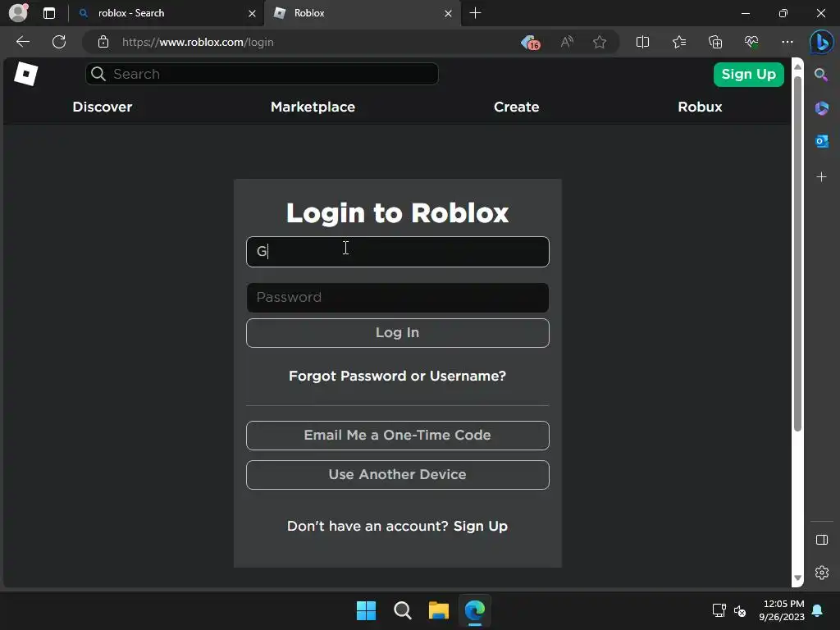Screen dimensions: 840x630
Task: Open the notifications bell in the tray
Action: click(x=817, y=610)
